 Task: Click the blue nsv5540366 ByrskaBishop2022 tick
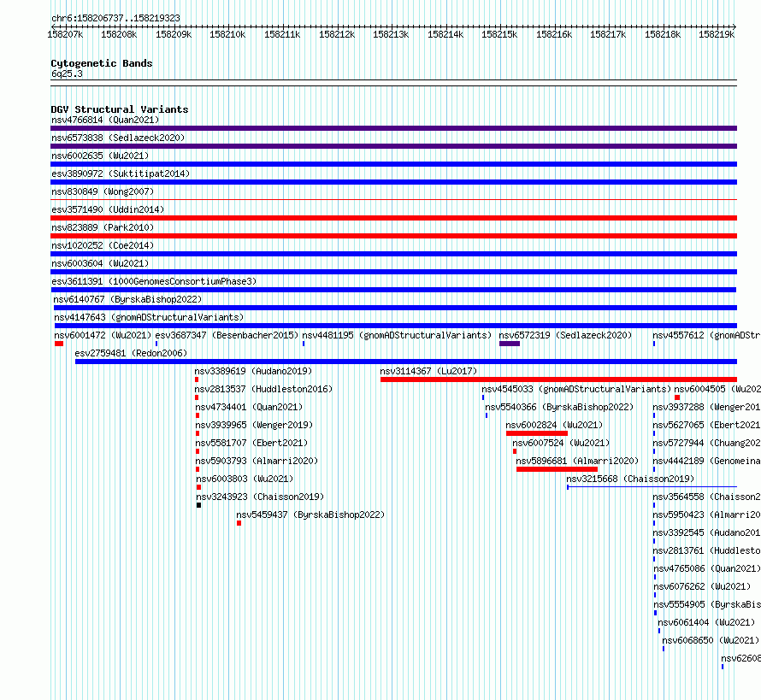pos(487,415)
